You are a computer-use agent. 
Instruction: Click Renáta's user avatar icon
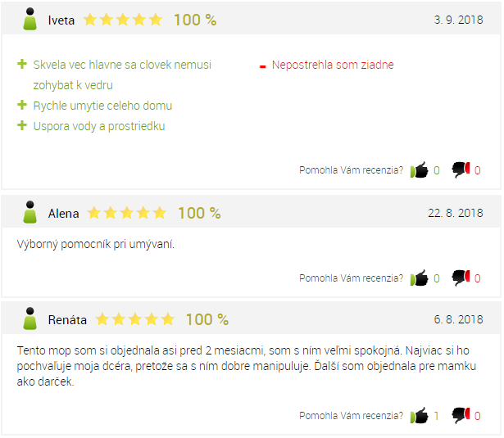(30, 318)
